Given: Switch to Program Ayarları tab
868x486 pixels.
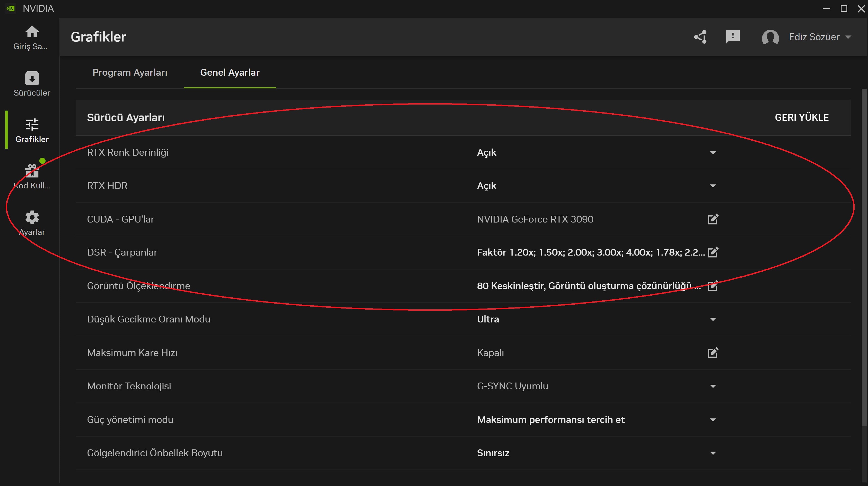Looking at the screenshot, I should pyautogui.click(x=130, y=73).
